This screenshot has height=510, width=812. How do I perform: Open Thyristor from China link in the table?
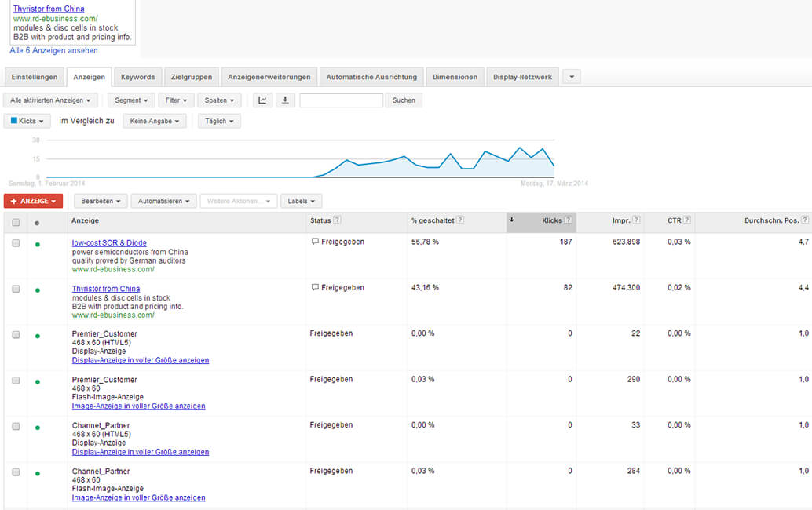106,289
